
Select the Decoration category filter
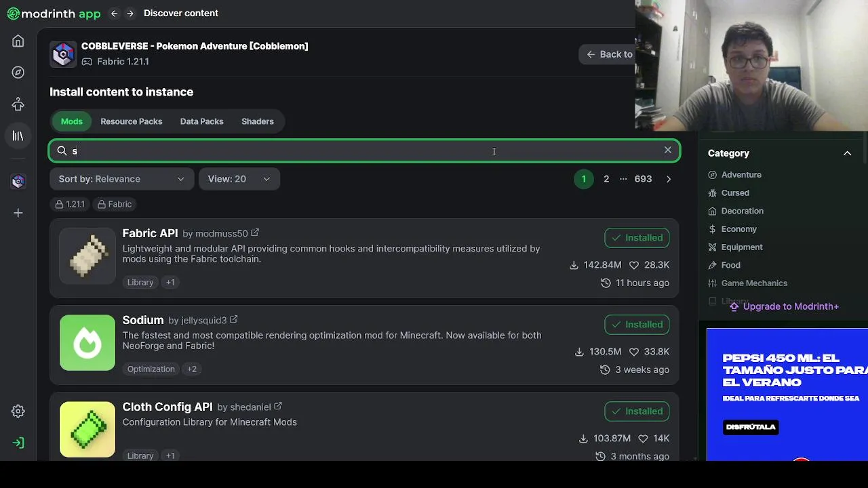[x=735, y=211]
